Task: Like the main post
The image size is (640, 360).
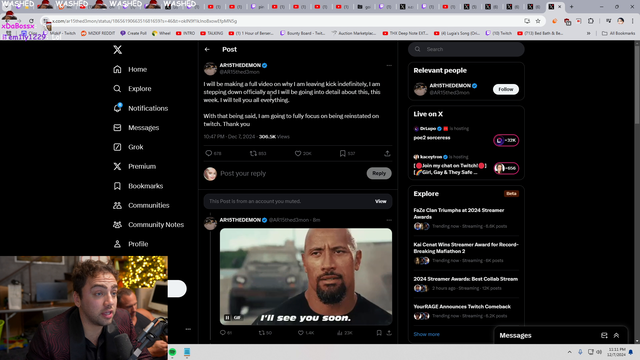Action: (298, 153)
